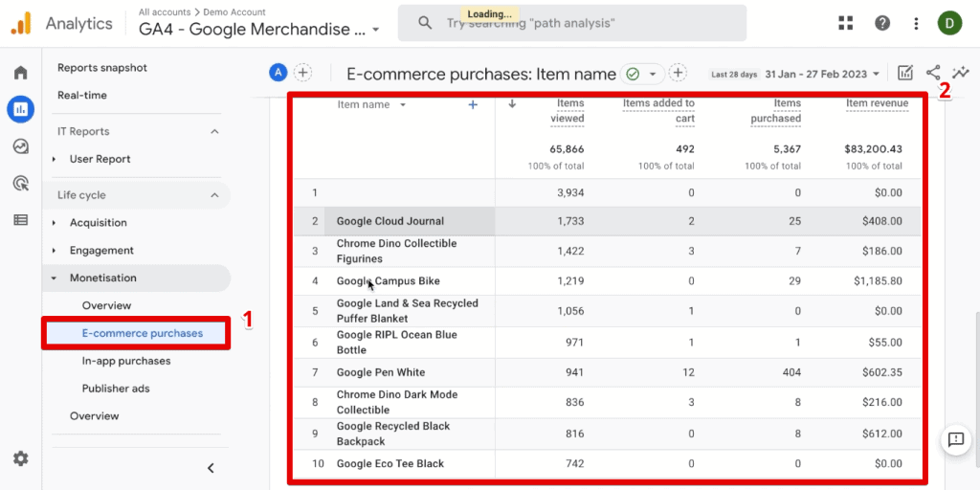This screenshot has height=490, width=980.
Task: Open the Configure table icon in left rail
Action: point(21,220)
